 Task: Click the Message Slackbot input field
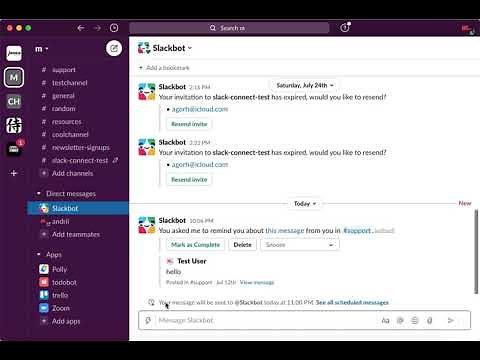coord(267,321)
